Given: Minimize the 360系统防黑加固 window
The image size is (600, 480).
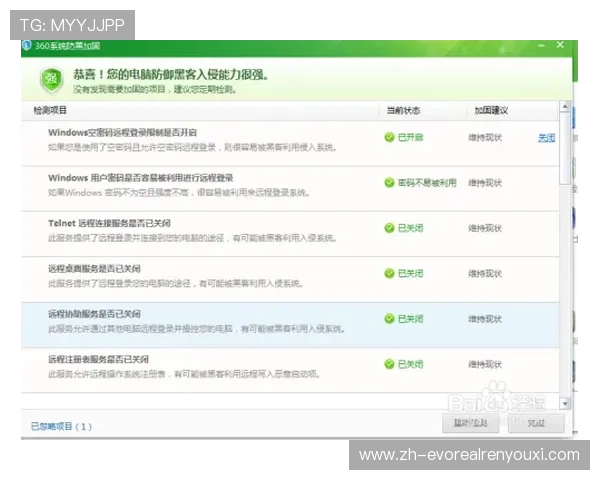Looking at the screenshot, I should pos(541,46).
